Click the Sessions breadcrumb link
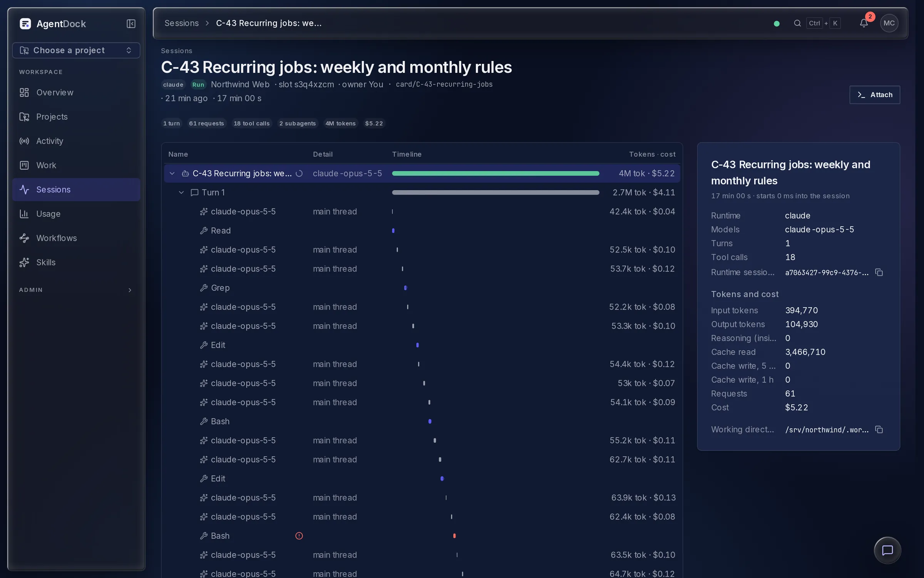This screenshot has width=924, height=578. 182,23
